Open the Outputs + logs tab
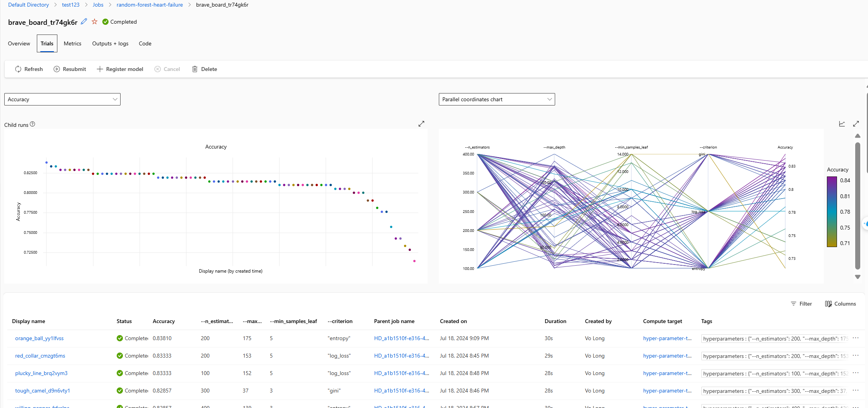 (x=110, y=43)
